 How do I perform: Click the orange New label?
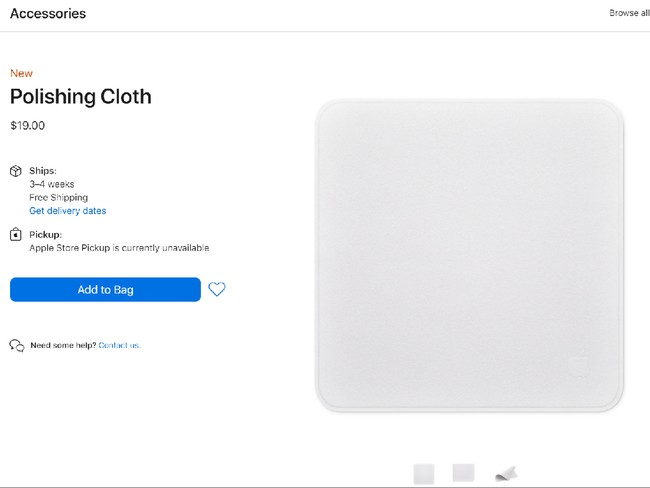coord(21,73)
